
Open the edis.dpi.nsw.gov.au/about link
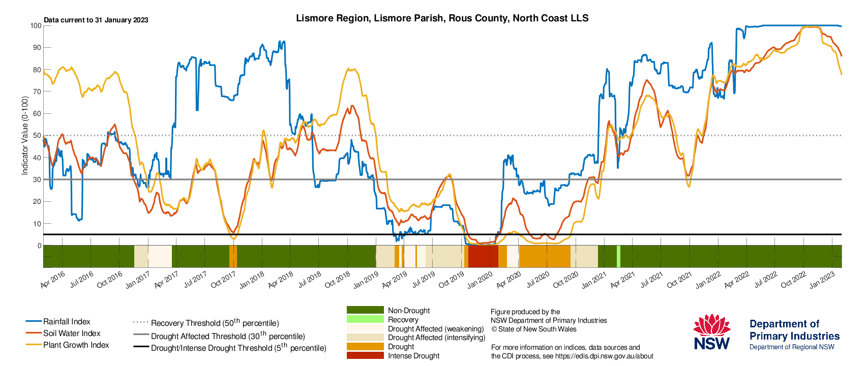[604, 356]
